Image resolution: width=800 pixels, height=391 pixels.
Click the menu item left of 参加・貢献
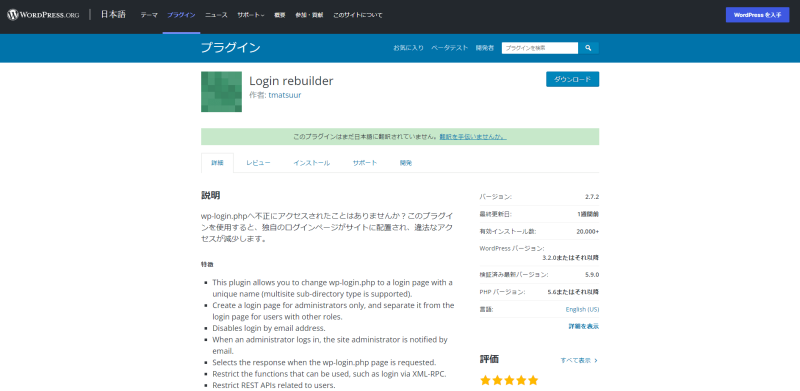pos(280,15)
